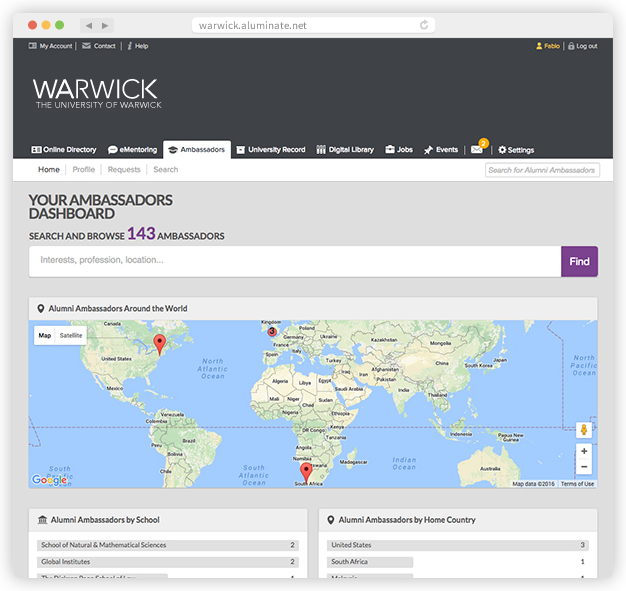Click the Australia label on the map
This screenshot has height=591, width=626.
tap(490, 469)
